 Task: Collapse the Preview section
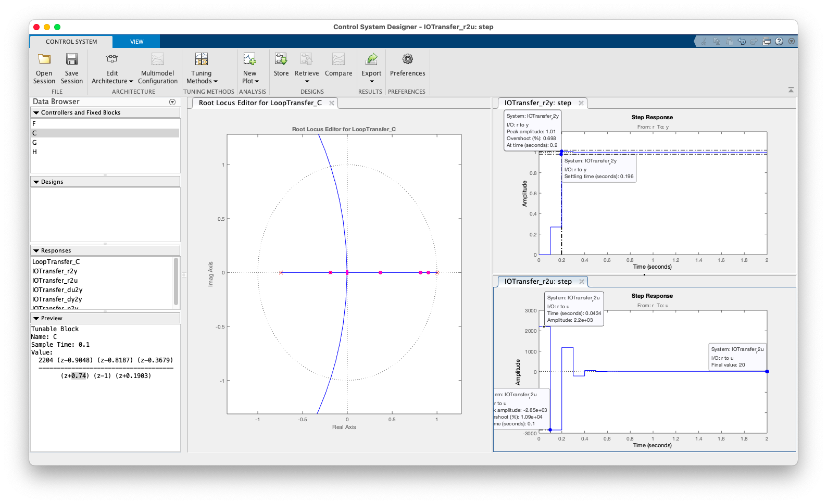(36, 319)
